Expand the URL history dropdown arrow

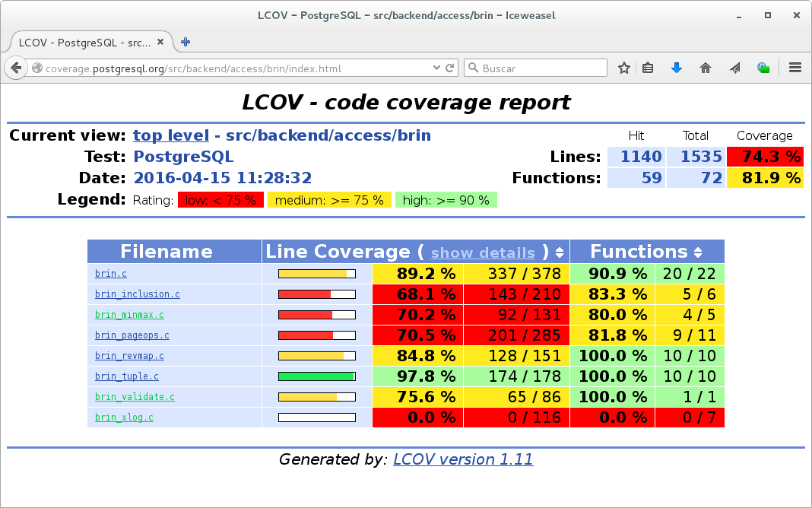click(x=436, y=68)
